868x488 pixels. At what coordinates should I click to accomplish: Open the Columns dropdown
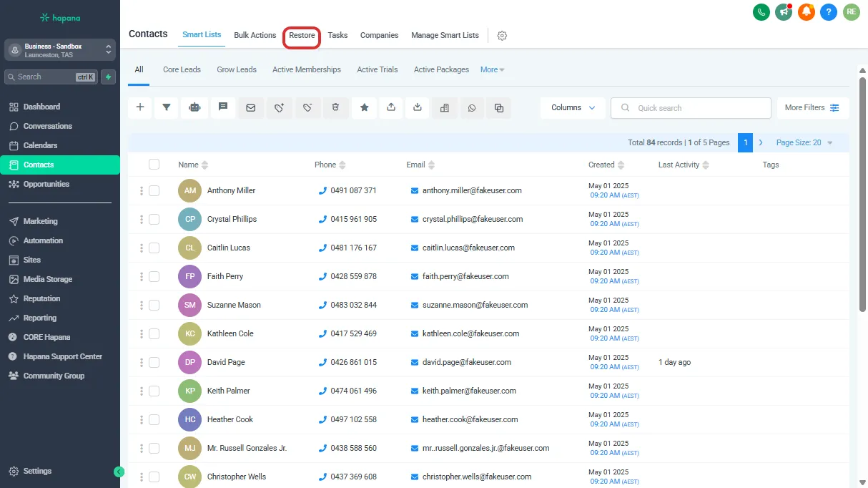[573, 107]
